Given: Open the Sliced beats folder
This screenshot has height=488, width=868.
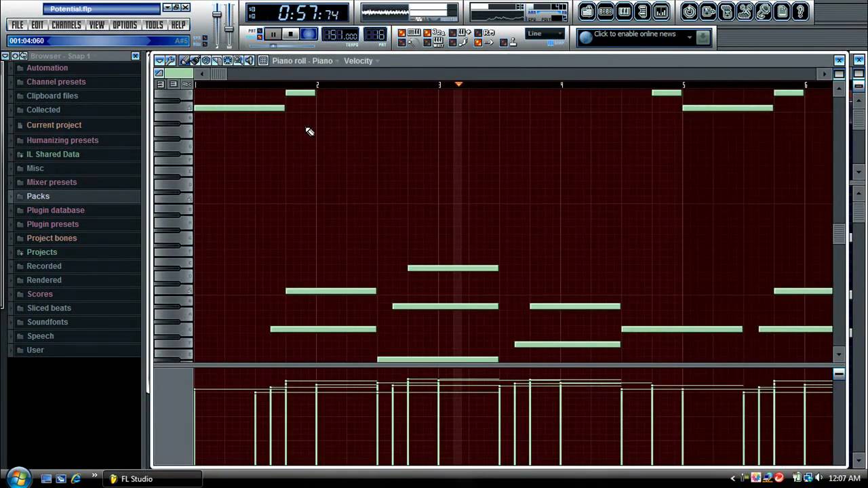Looking at the screenshot, I should 49,308.
